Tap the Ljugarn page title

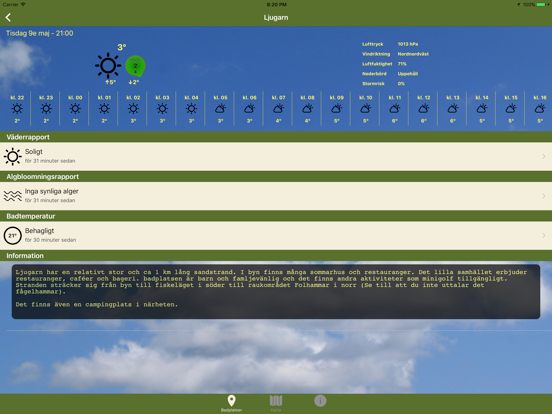(x=276, y=17)
